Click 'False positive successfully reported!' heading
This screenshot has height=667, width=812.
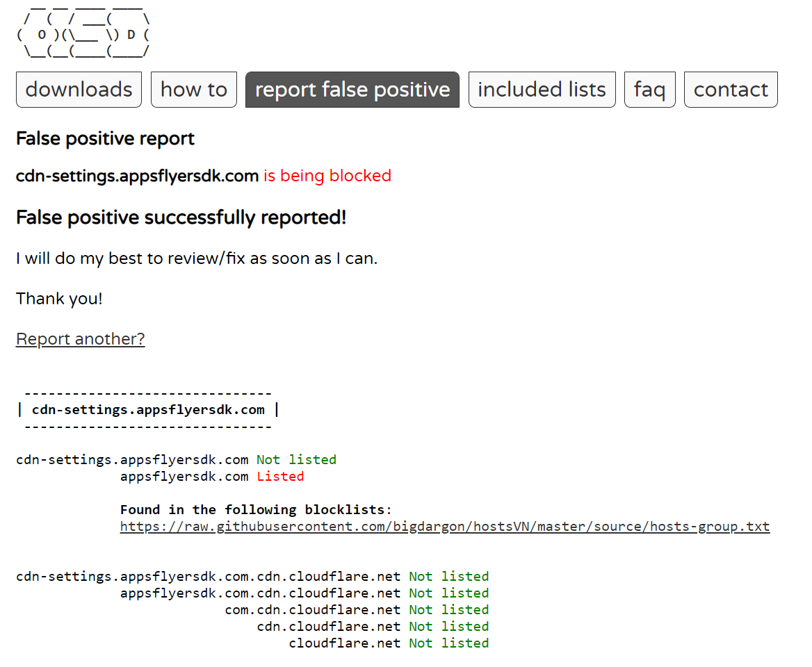pyautogui.click(x=181, y=217)
